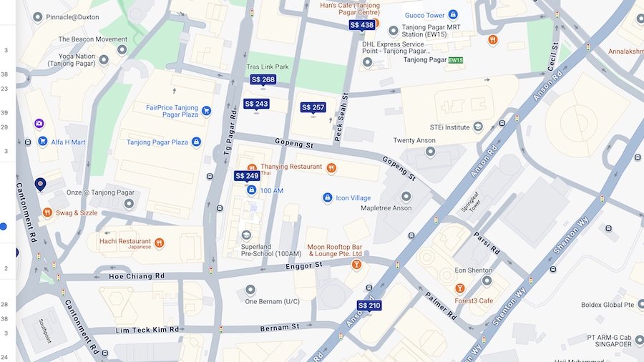This screenshot has width=644, height=362.
Task: Select the S$ 210 price marker
Action: (369, 305)
